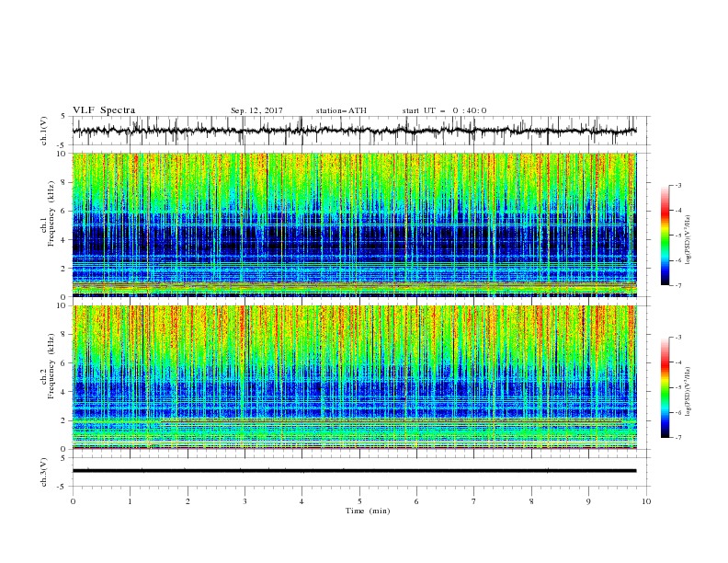This screenshot has width=728, height=563.
Task: Click the "1" tick on Time axis
Action: pyautogui.click(x=130, y=501)
